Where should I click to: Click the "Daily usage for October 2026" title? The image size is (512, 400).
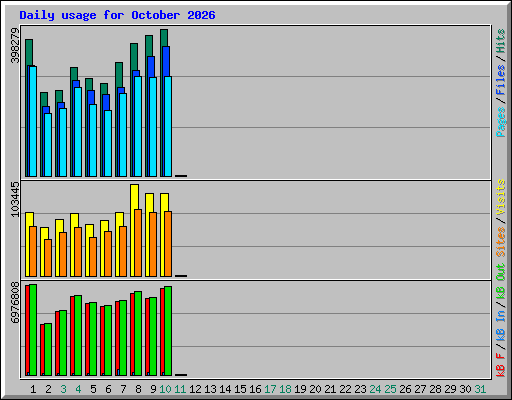point(117,15)
